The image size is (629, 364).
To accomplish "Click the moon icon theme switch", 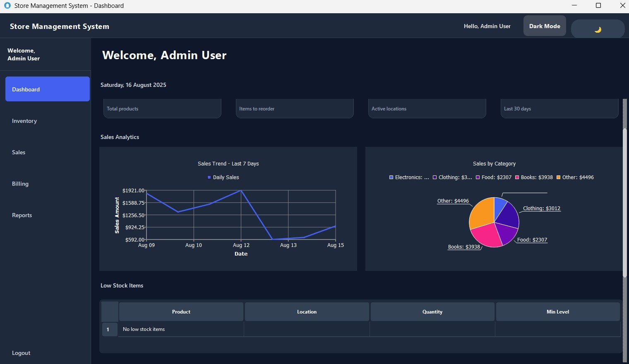I will 598,29.
